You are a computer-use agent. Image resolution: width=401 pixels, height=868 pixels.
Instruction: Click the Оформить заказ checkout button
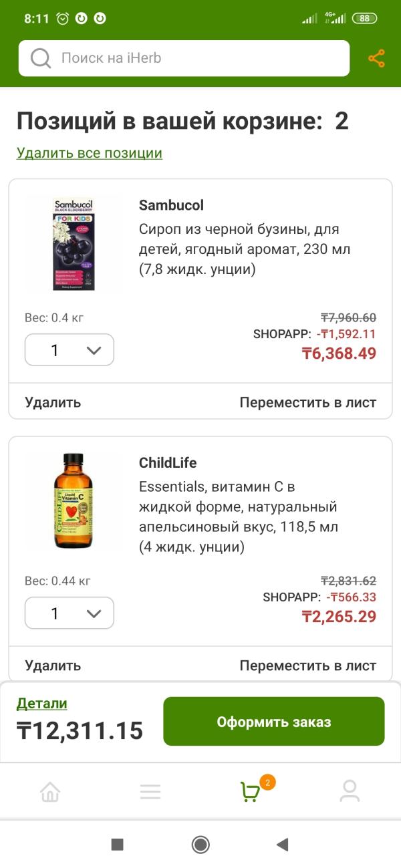[273, 722]
